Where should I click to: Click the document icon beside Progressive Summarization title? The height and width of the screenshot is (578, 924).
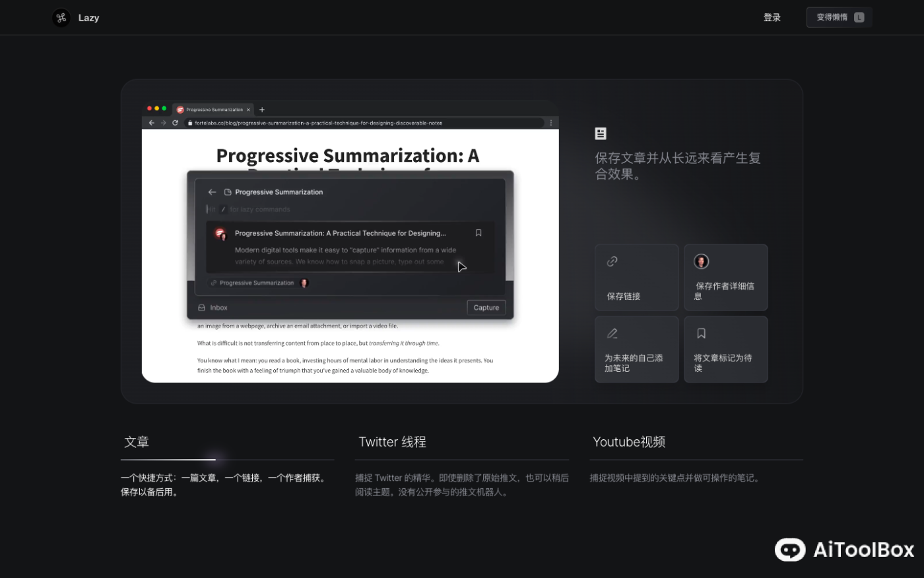click(226, 192)
